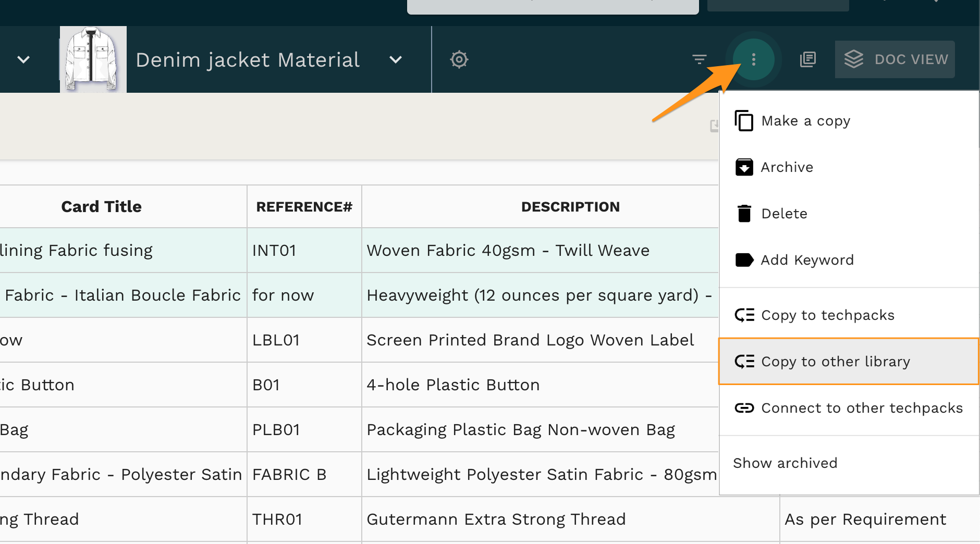The image size is (980, 544).
Task: Open the three-dot more options menu
Action: pos(753,59)
